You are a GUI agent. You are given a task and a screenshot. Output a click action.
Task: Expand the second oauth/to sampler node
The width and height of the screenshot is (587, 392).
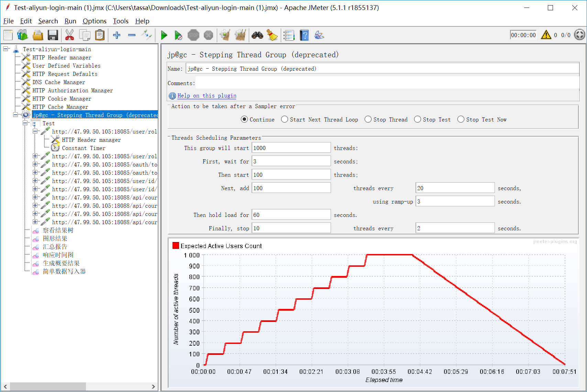coord(35,172)
